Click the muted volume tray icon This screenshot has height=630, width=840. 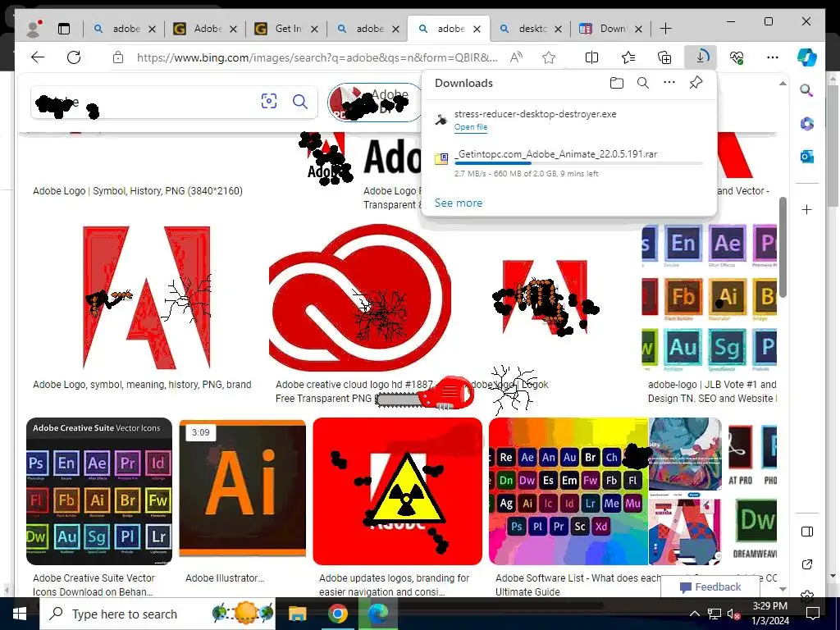pyautogui.click(x=734, y=614)
